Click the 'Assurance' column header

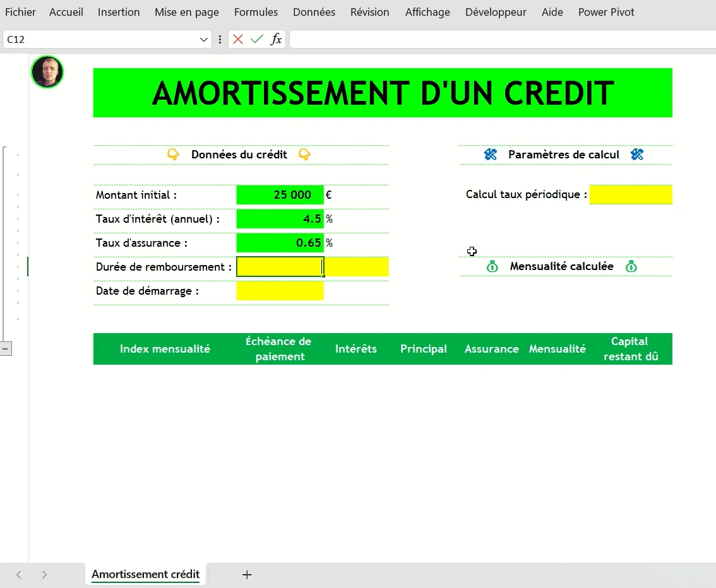[492, 349]
